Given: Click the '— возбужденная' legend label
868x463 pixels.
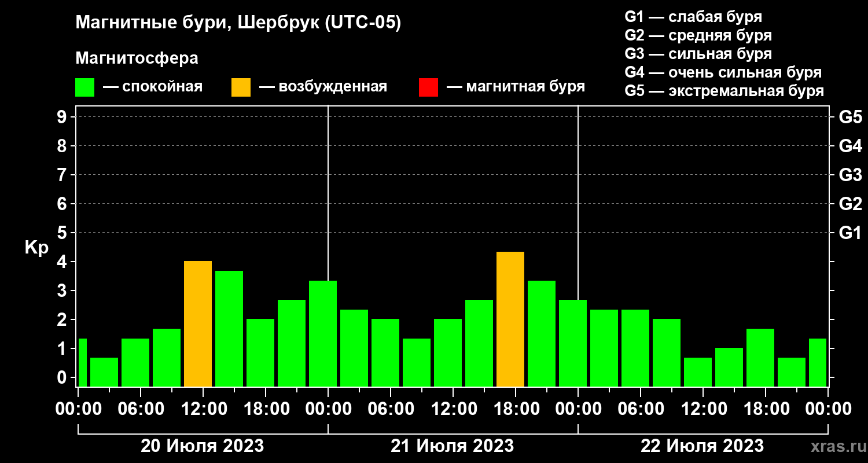Looking at the screenshot, I should click(323, 87).
